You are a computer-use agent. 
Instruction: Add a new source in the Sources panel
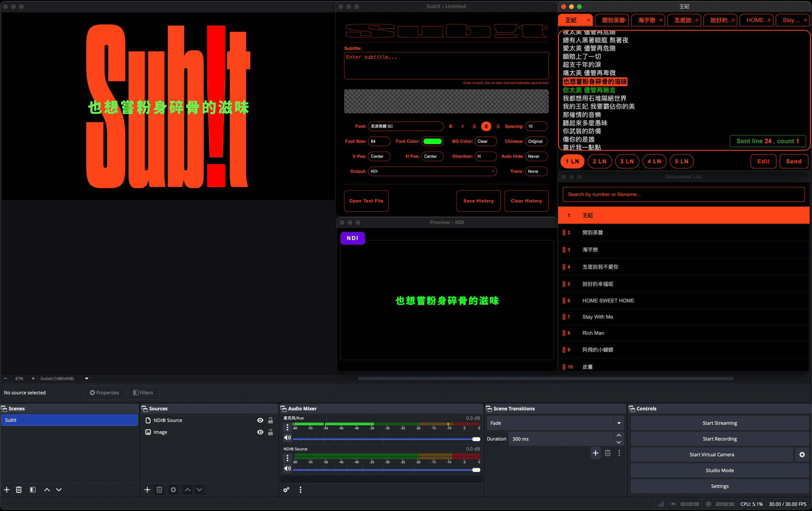click(147, 489)
